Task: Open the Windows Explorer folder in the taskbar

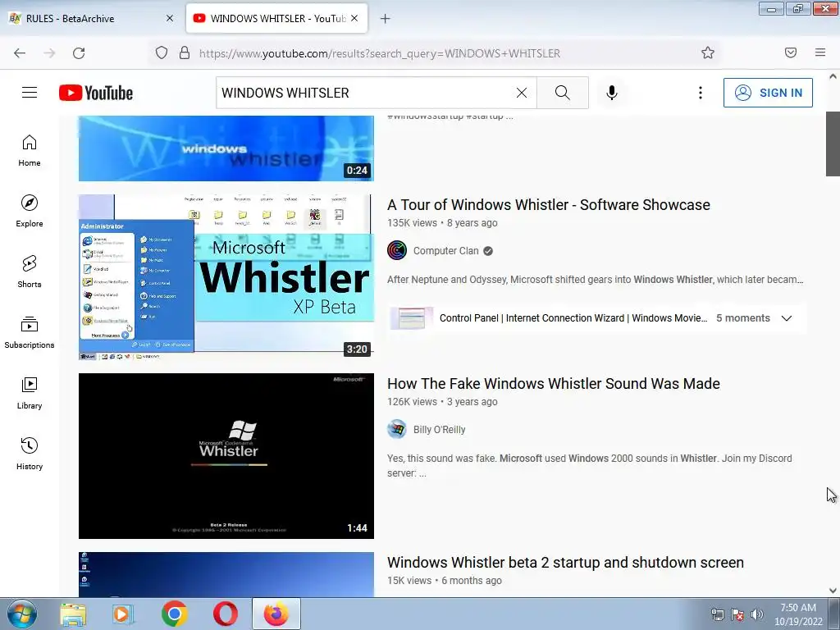Action: click(x=73, y=614)
